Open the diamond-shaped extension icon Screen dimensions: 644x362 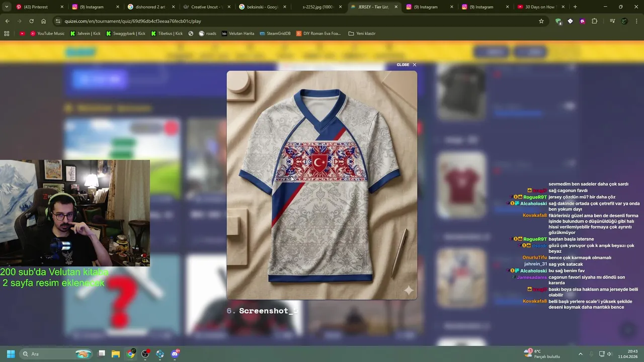pos(570,21)
